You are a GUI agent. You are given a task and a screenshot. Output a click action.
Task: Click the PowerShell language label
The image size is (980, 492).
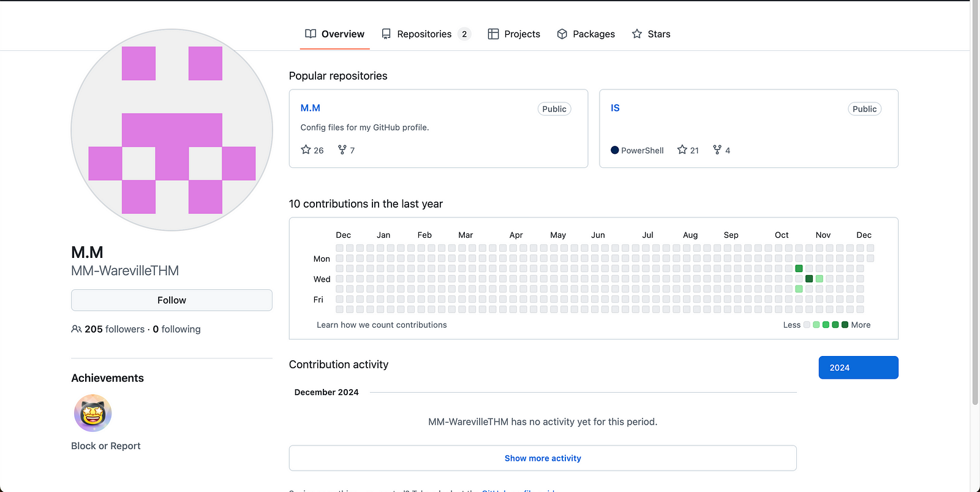tap(642, 150)
